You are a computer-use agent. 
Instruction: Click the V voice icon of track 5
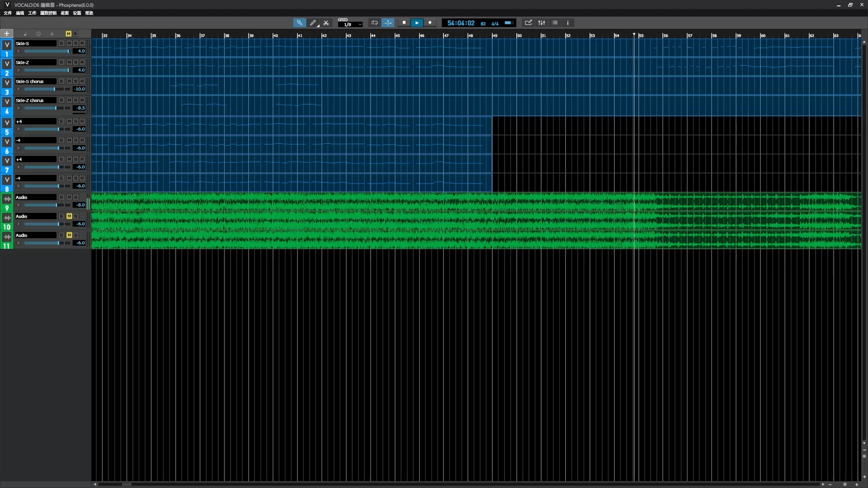pyautogui.click(x=7, y=123)
